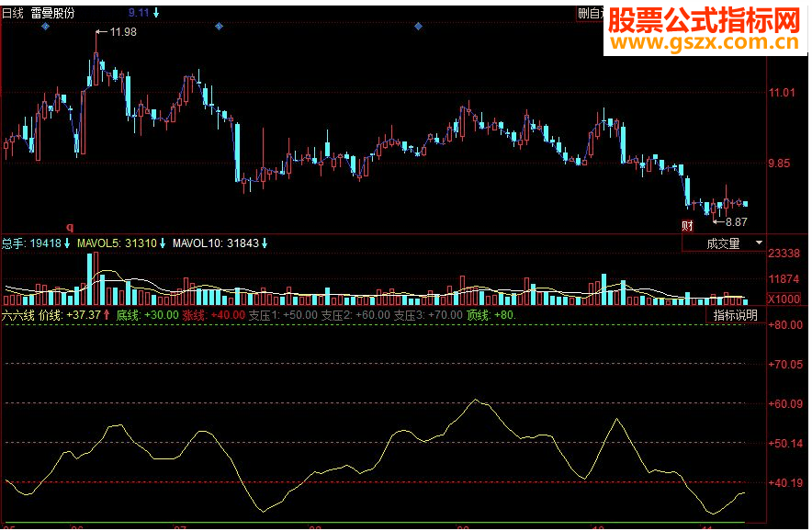Toggle the 张线 +40.00 indicator line label
The height and width of the screenshot is (531, 812).
(x=214, y=315)
